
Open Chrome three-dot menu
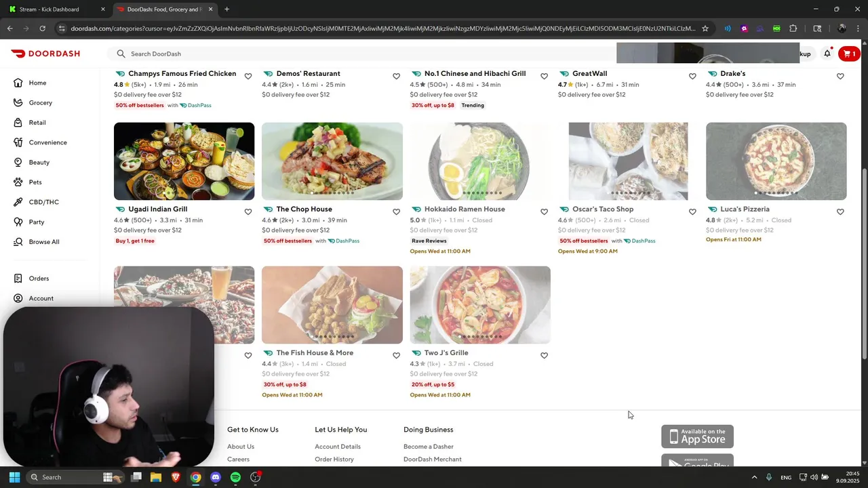pos(859,28)
